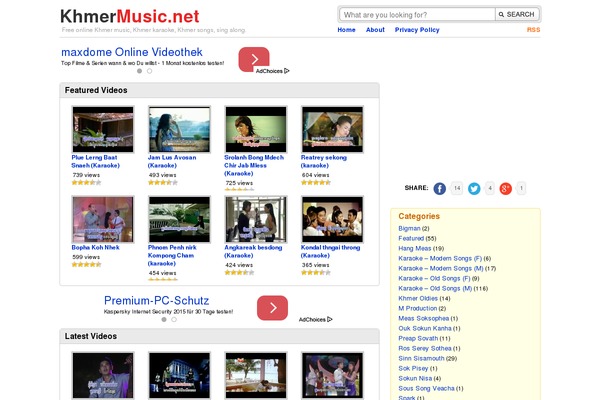Open the Sok Pisey category

pos(413,368)
